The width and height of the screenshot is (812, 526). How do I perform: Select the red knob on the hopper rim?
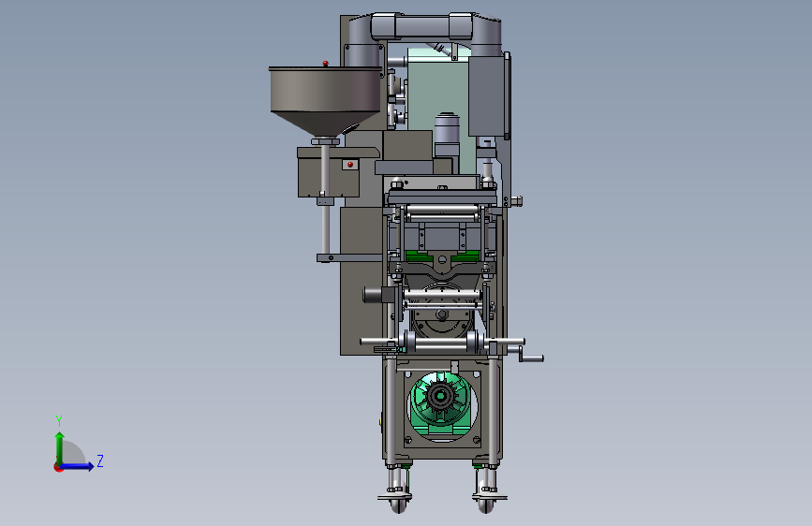click(x=325, y=63)
